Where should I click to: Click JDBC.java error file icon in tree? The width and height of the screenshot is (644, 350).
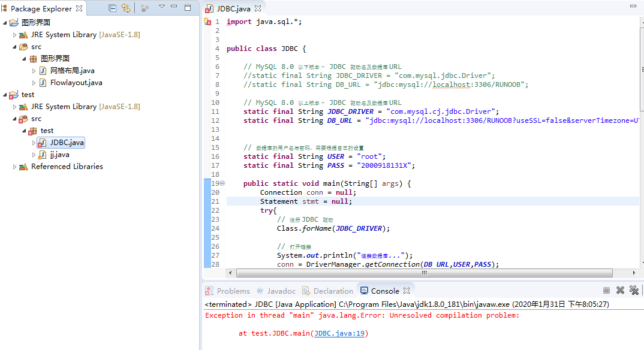coord(42,143)
